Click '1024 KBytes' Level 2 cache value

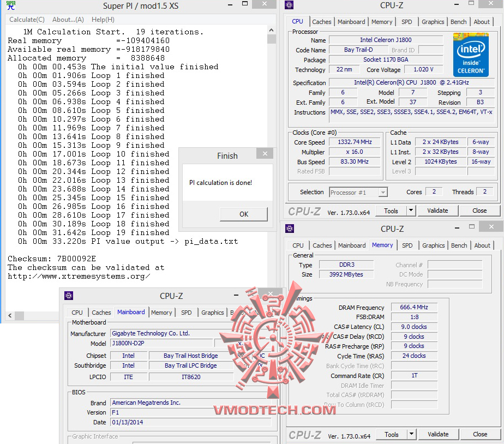(441, 161)
